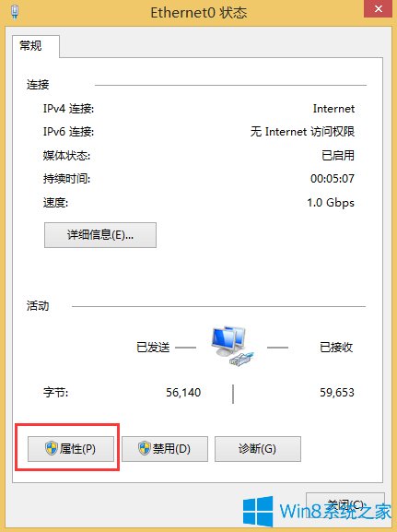This screenshot has height=532, width=397.
Task: Click the 关闭(C) button
Action: coord(345,505)
